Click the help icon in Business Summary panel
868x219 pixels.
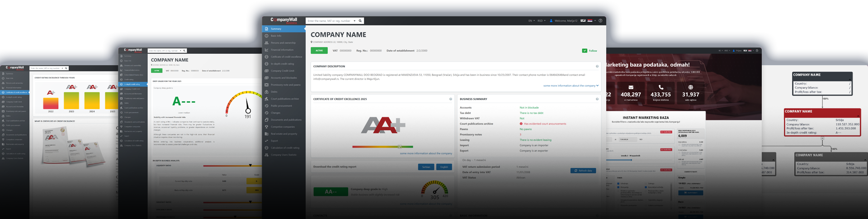tap(597, 99)
